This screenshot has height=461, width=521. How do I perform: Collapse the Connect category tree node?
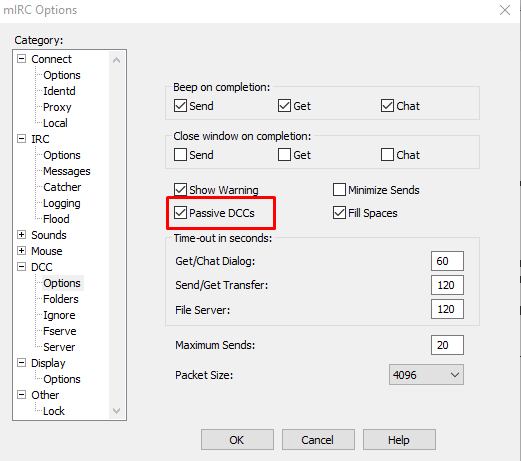(x=21, y=59)
